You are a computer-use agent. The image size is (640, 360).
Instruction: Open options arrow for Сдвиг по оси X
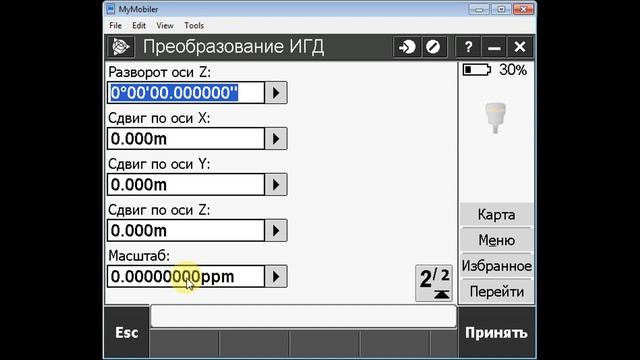[x=276, y=139]
